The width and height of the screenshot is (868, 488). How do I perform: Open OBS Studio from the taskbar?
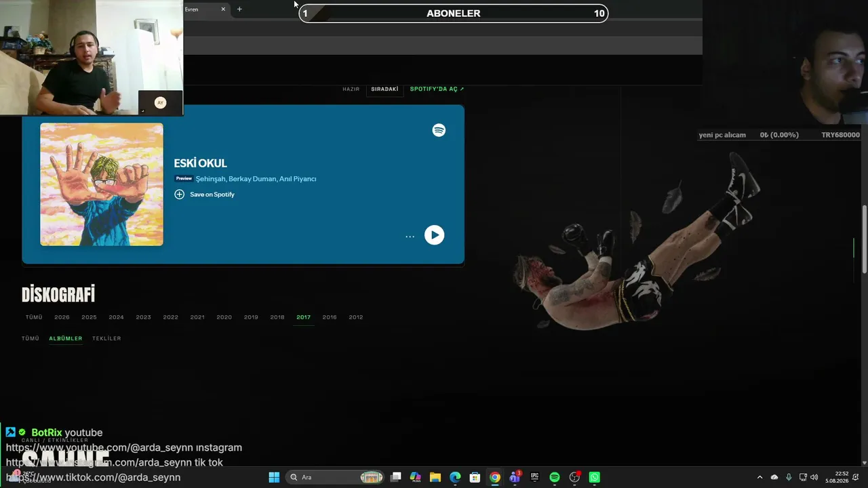pyautogui.click(x=575, y=477)
